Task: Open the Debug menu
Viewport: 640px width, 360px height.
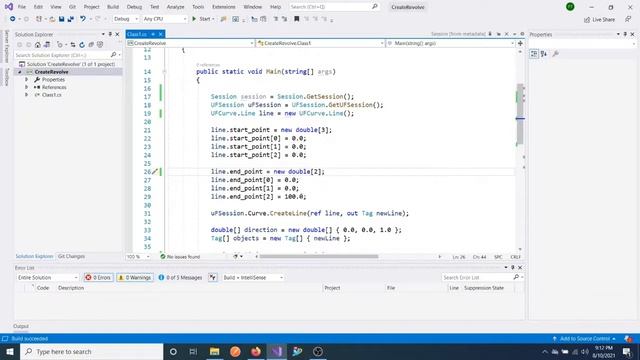Action: click(134, 7)
